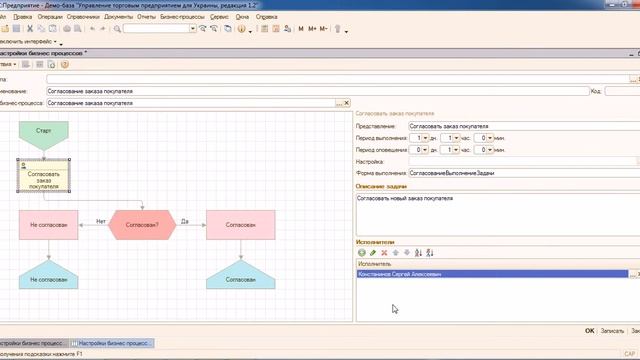The width and height of the screenshot is (640, 360).
Task: Select executor row Константинов Сергей Алексеевич
Action: (492, 274)
